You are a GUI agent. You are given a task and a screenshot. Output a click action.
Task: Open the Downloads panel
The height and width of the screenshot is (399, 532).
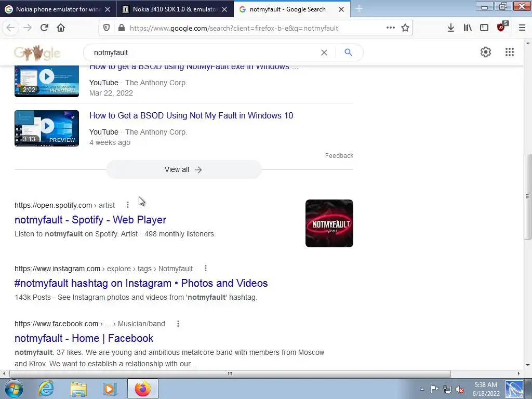451,28
